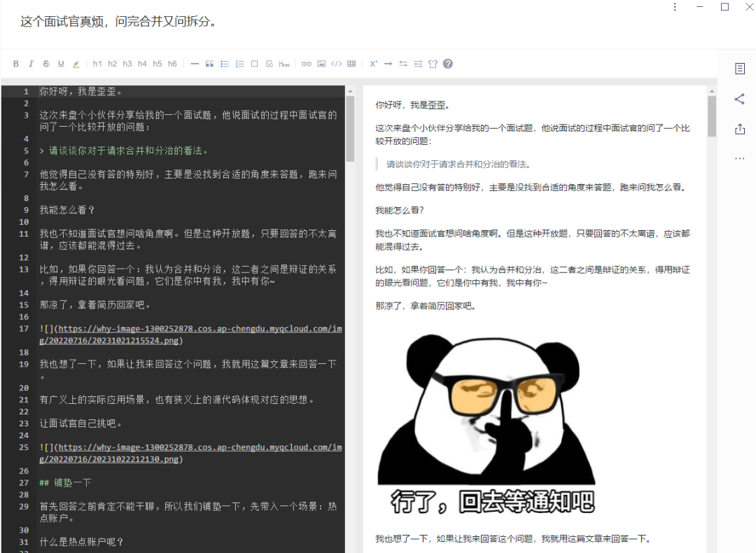Insert a horizontal rule from the toolbar
Image resolution: width=756 pixels, height=553 pixels.
tap(194, 63)
